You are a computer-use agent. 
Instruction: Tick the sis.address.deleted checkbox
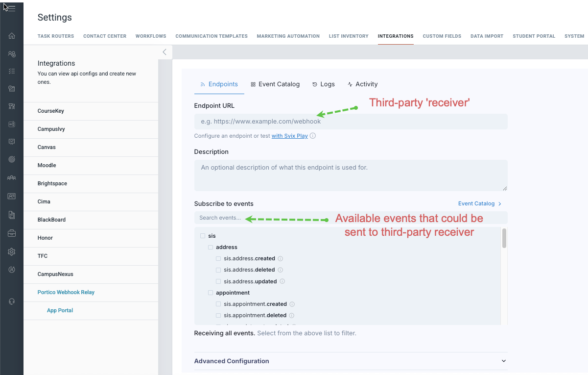(218, 270)
